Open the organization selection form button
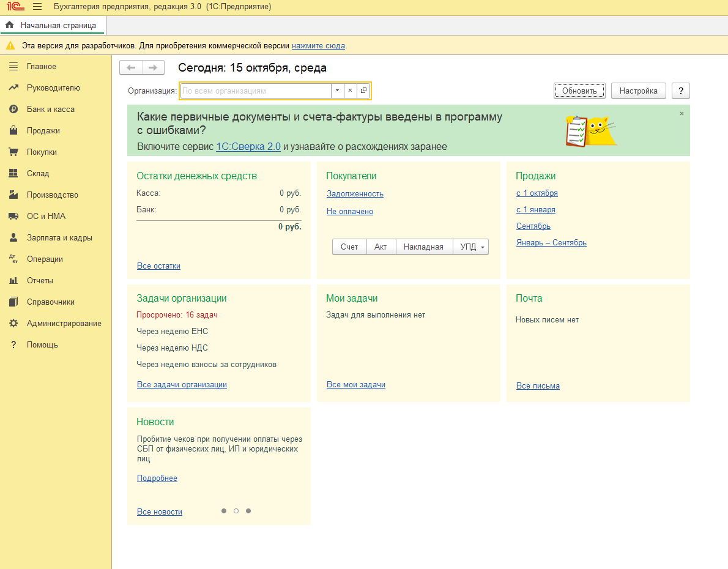The image size is (728, 569). point(363,91)
